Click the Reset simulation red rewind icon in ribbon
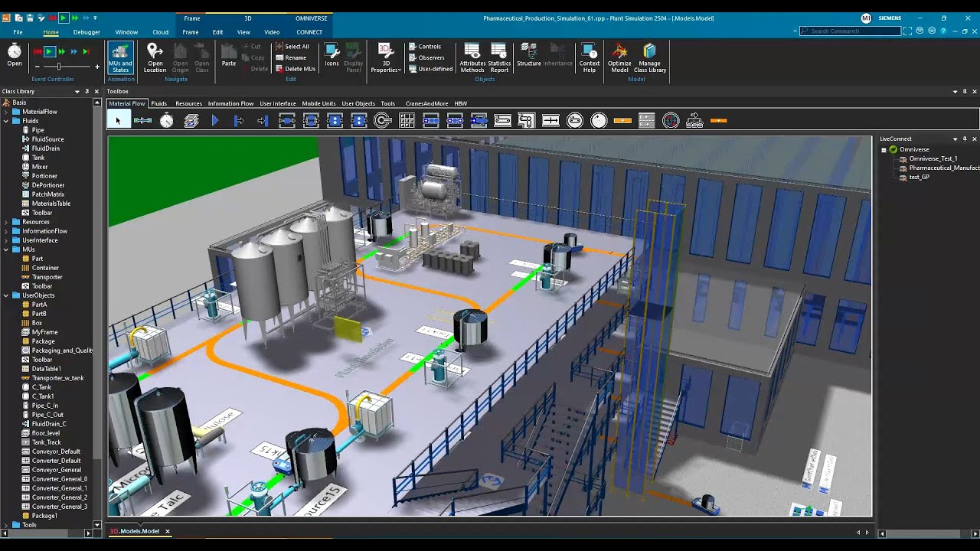Screen dimensions: 980x551 pyautogui.click(x=37, y=51)
